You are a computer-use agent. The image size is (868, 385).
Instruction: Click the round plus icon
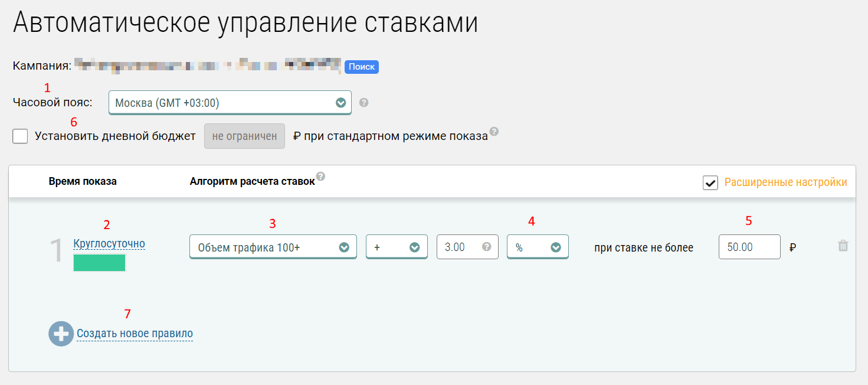[61, 334]
